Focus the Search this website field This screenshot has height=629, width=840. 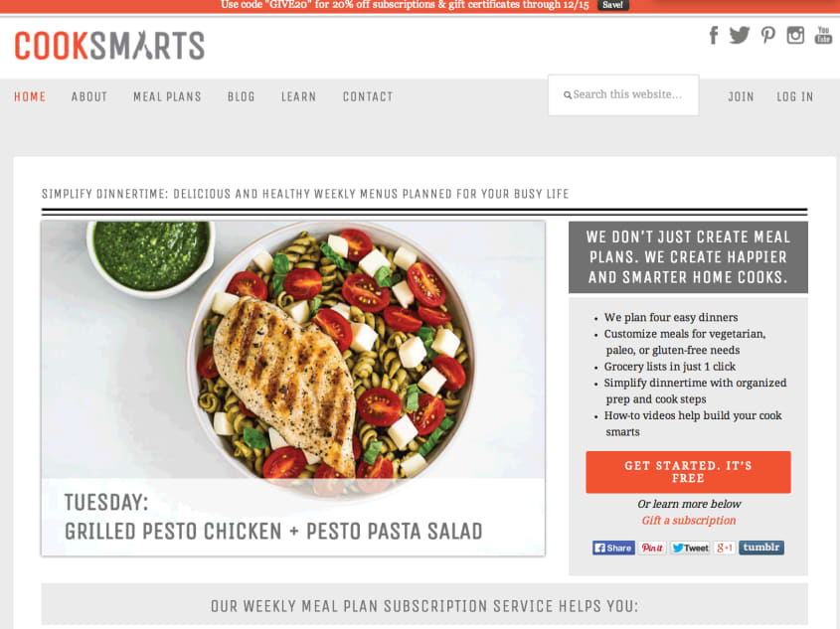pos(623,95)
